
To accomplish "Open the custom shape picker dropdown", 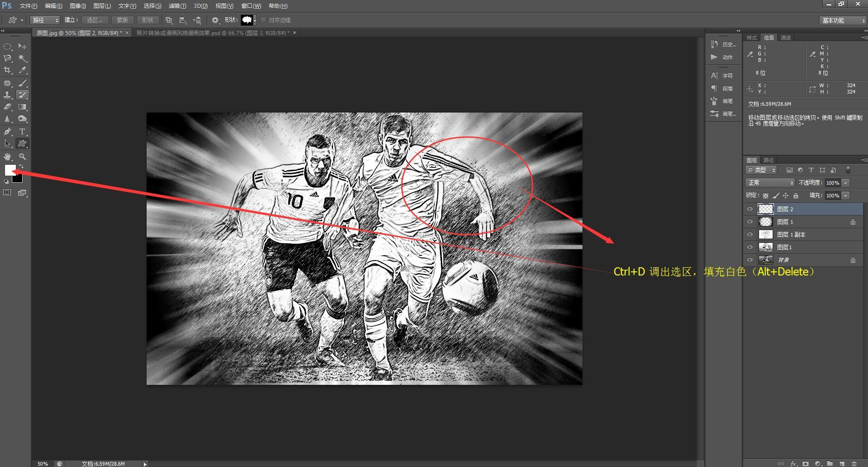I will tap(255, 20).
